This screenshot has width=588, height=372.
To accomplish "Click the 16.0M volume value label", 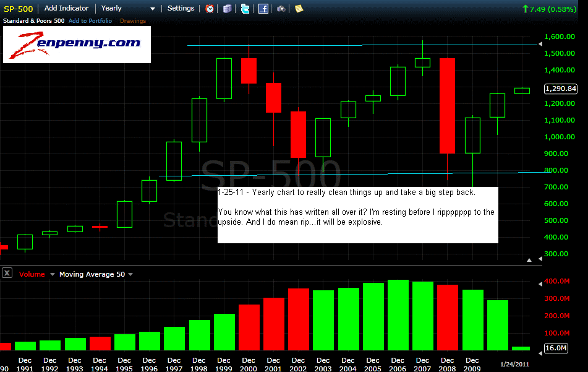I will (556, 348).
